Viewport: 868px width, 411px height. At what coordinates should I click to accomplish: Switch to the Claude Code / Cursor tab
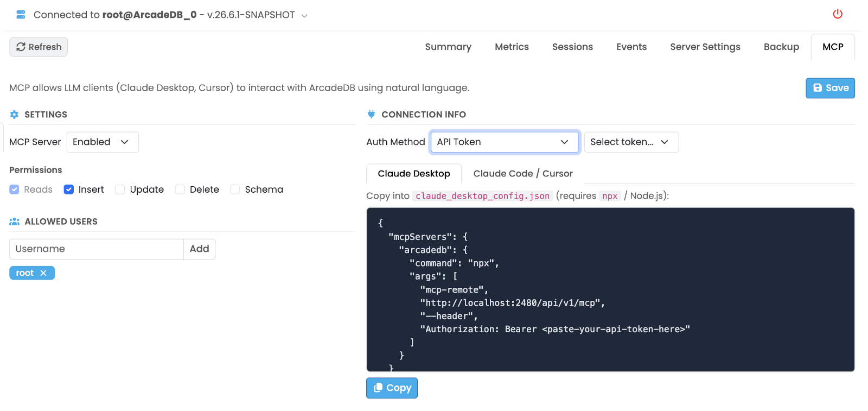tap(523, 174)
